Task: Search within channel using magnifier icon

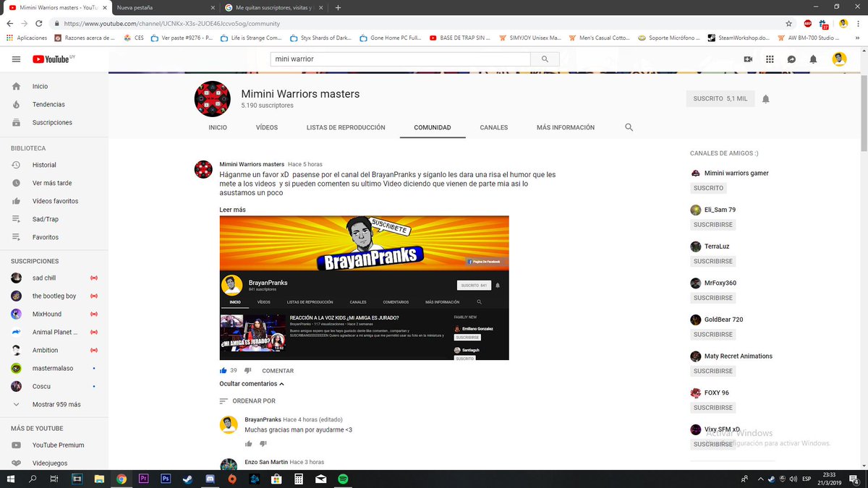Action: click(x=629, y=127)
